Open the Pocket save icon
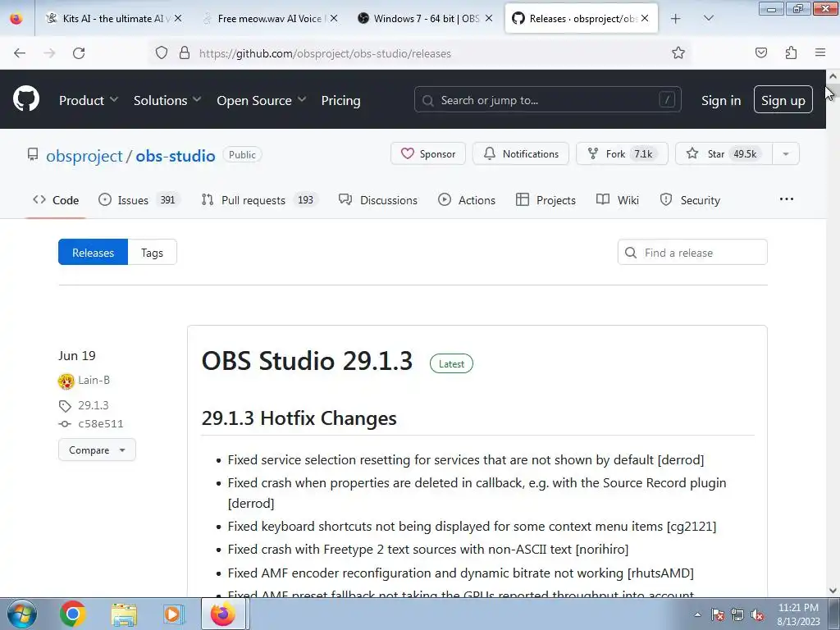 (760, 52)
